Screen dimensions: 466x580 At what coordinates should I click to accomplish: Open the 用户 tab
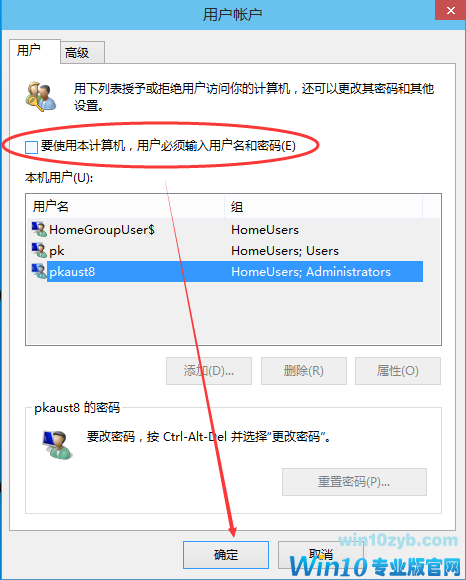[x=35, y=51]
